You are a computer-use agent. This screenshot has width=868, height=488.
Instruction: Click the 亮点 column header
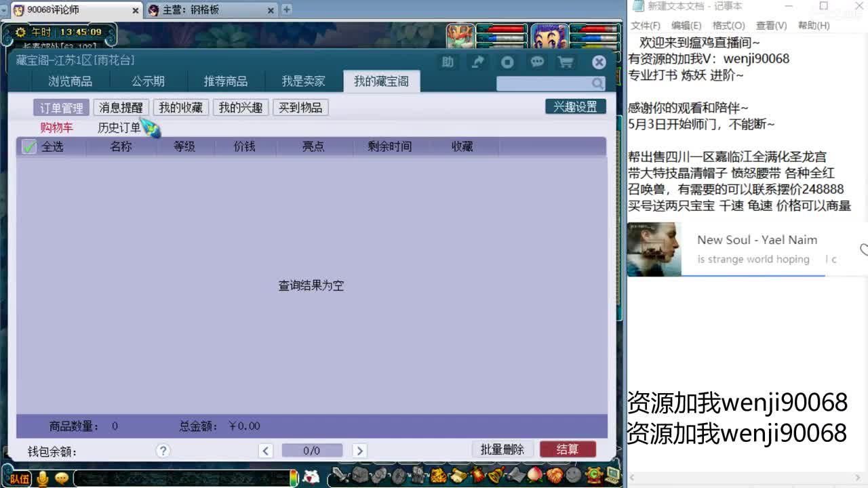(313, 146)
